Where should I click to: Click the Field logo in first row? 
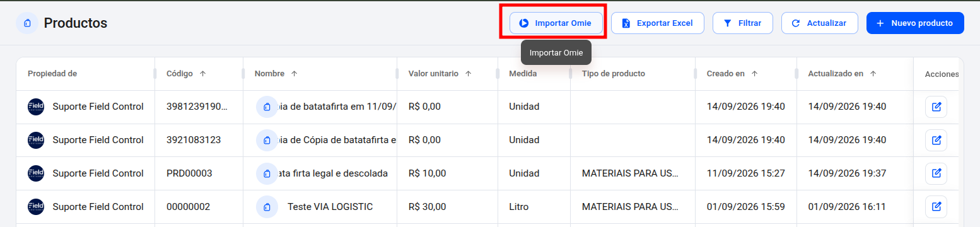36,107
